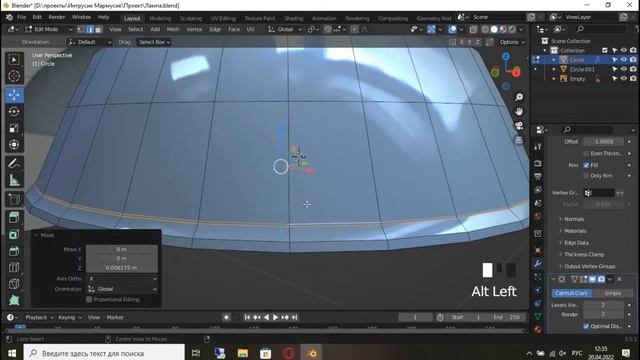Select the Bevel tool

coord(14,251)
